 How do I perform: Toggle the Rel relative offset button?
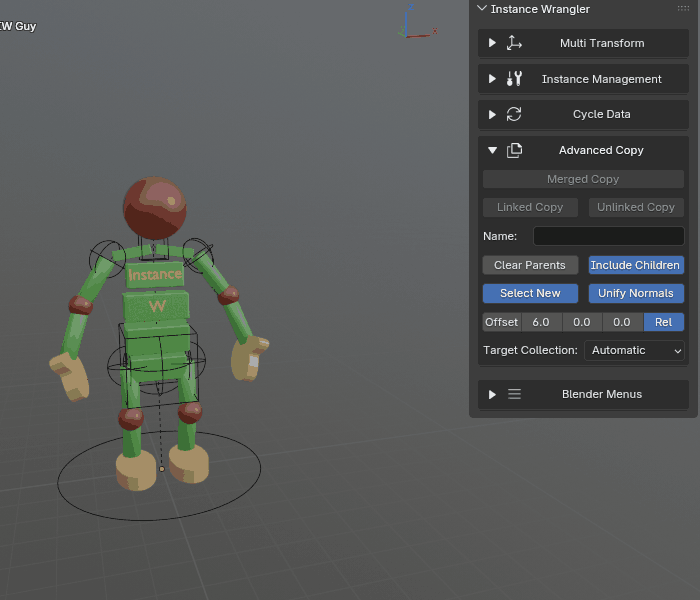point(664,322)
